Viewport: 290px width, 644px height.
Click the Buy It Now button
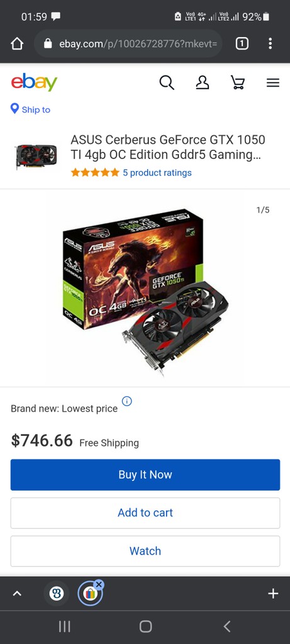[x=145, y=475]
